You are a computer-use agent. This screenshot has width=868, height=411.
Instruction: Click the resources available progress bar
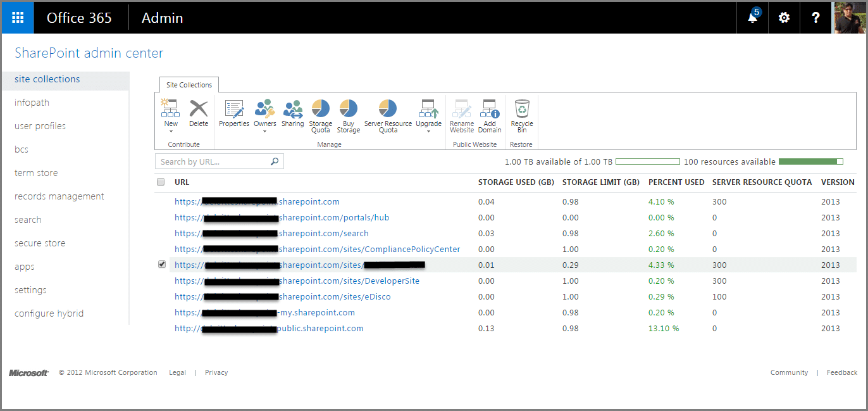point(811,161)
